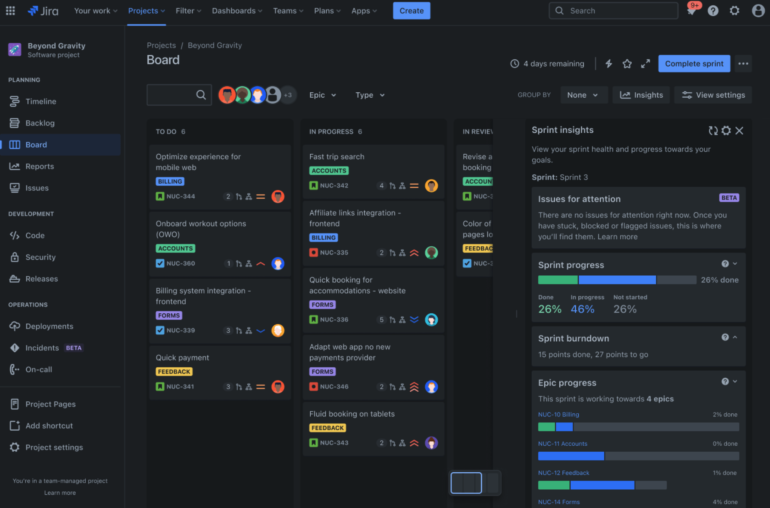The image size is (770, 508).
Task: Click the Beyond Gravity project icon
Action: click(x=15, y=50)
